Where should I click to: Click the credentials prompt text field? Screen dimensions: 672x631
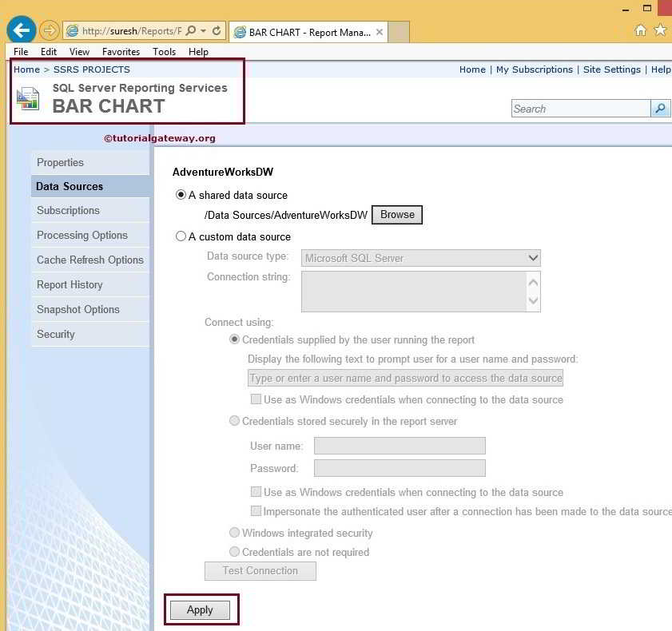pos(405,378)
